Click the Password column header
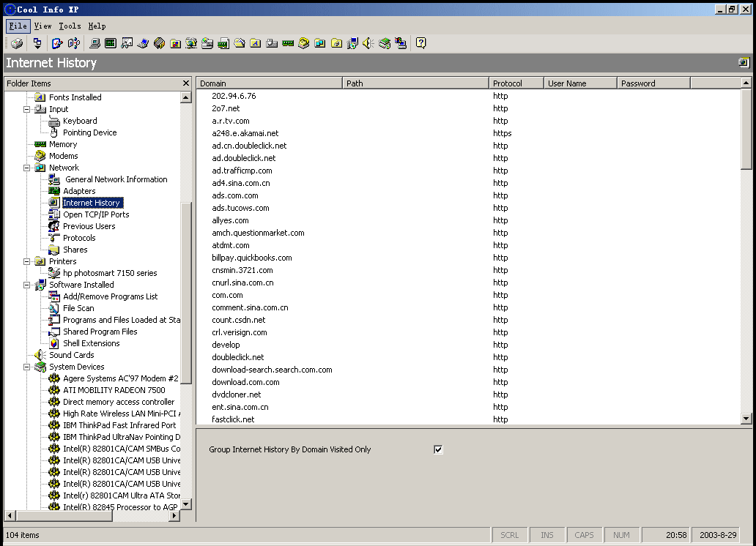The image size is (756, 546). (653, 83)
